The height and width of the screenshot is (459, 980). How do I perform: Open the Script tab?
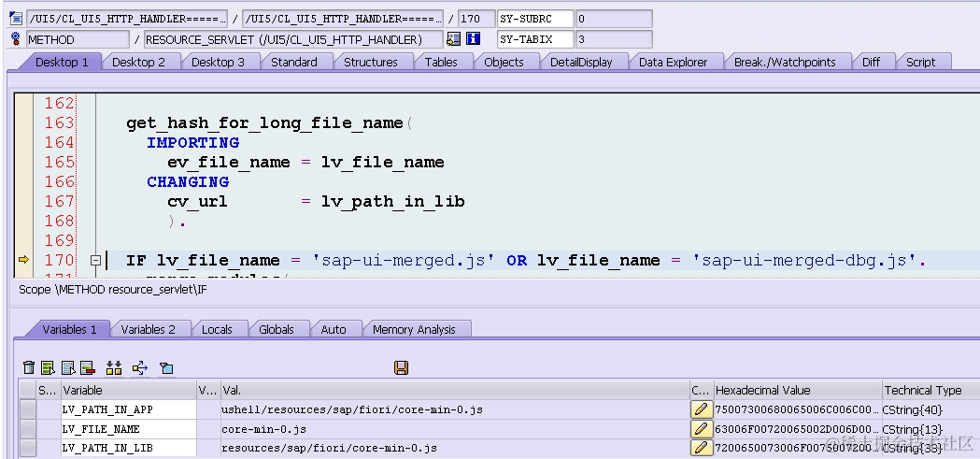(x=920, y=62)
